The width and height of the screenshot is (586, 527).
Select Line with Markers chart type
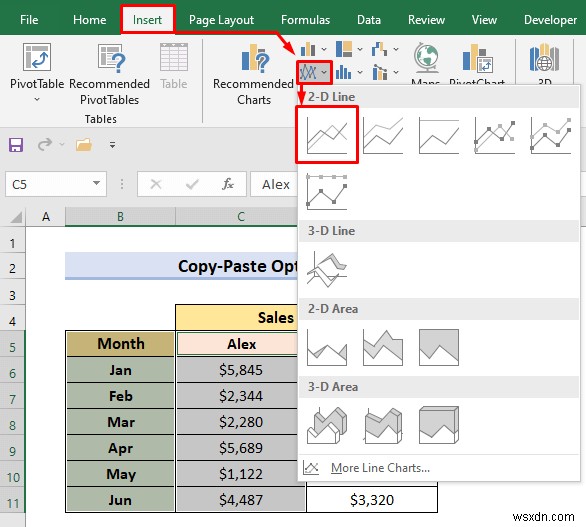coord(495,135)
